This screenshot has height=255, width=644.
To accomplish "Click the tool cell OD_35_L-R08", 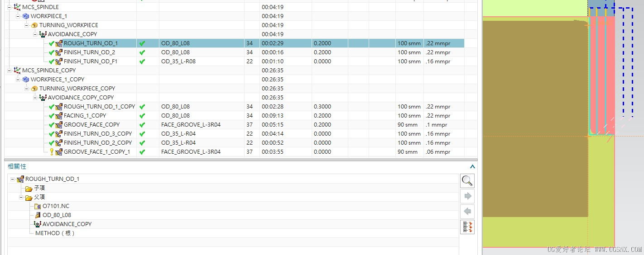I will tap(178, 61).
